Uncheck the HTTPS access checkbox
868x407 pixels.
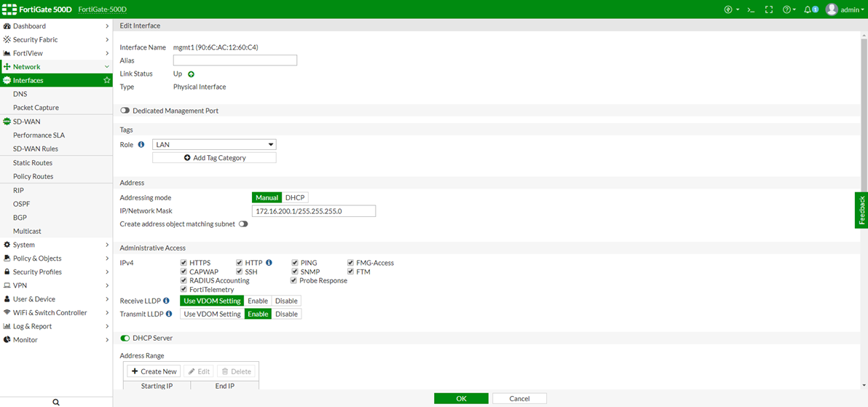184,263
